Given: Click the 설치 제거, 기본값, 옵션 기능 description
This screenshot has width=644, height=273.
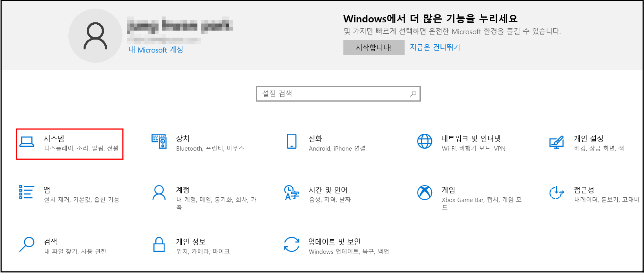Looking at the screenshot, I should pos(82,200).
